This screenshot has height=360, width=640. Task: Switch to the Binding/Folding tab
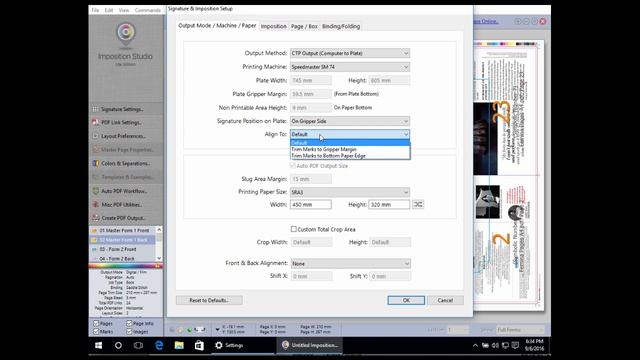pos(341,26)
